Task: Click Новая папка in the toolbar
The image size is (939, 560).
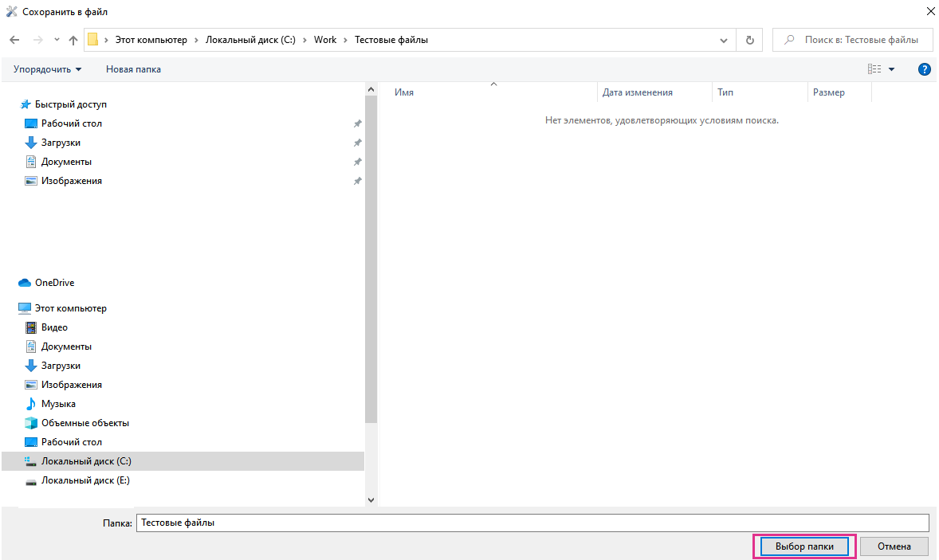Action: point(133,69)
